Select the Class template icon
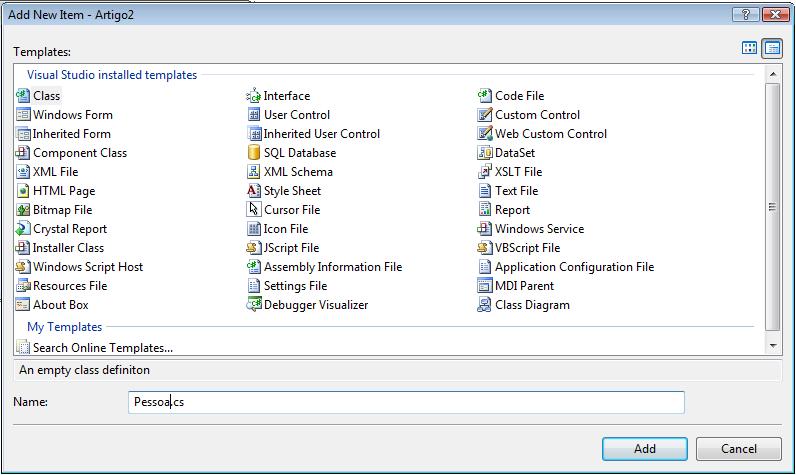796x475 pixels. pyautogui.click(x=24, y=96)
